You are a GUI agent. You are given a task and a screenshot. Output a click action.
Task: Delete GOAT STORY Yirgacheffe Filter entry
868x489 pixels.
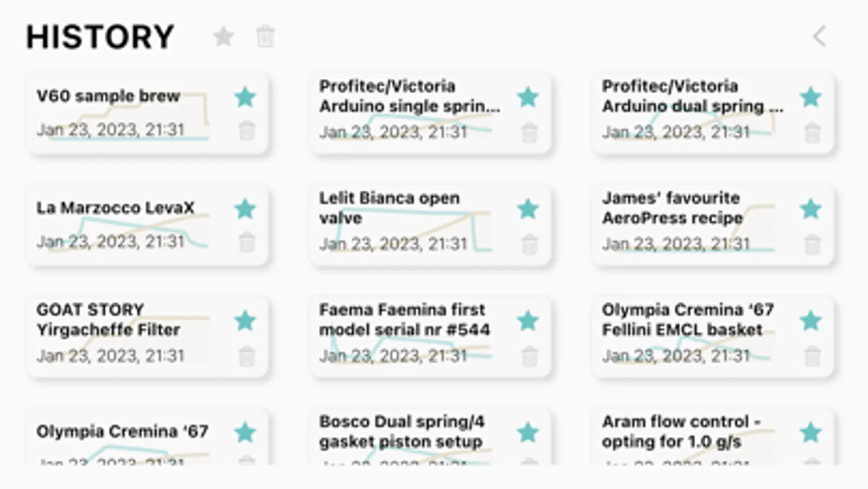coord(246,356)
